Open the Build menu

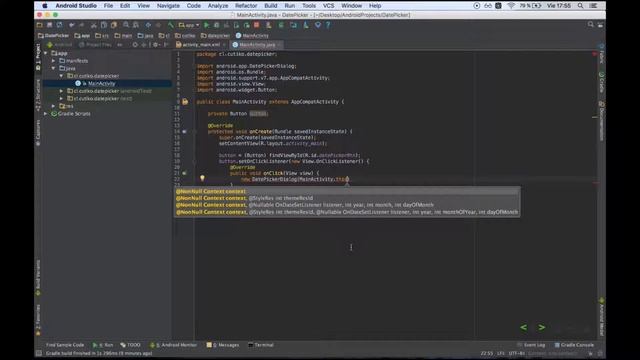pos(271,6)
